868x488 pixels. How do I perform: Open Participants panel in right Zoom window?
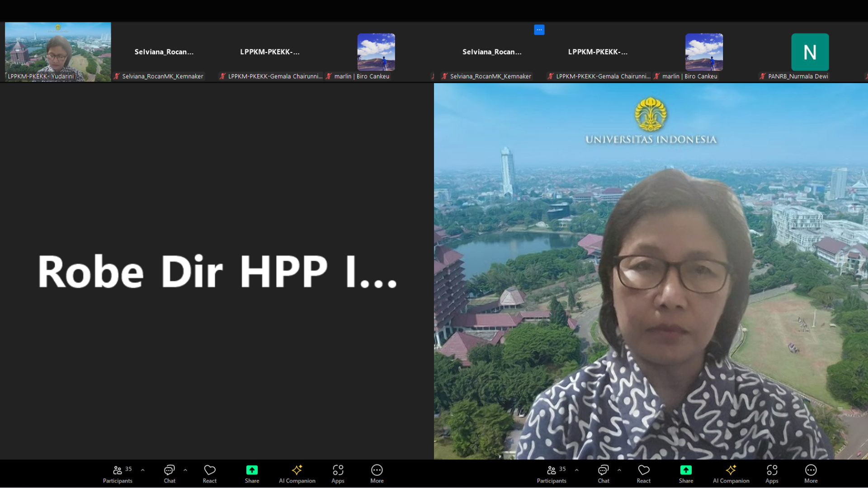coord(552,474)
